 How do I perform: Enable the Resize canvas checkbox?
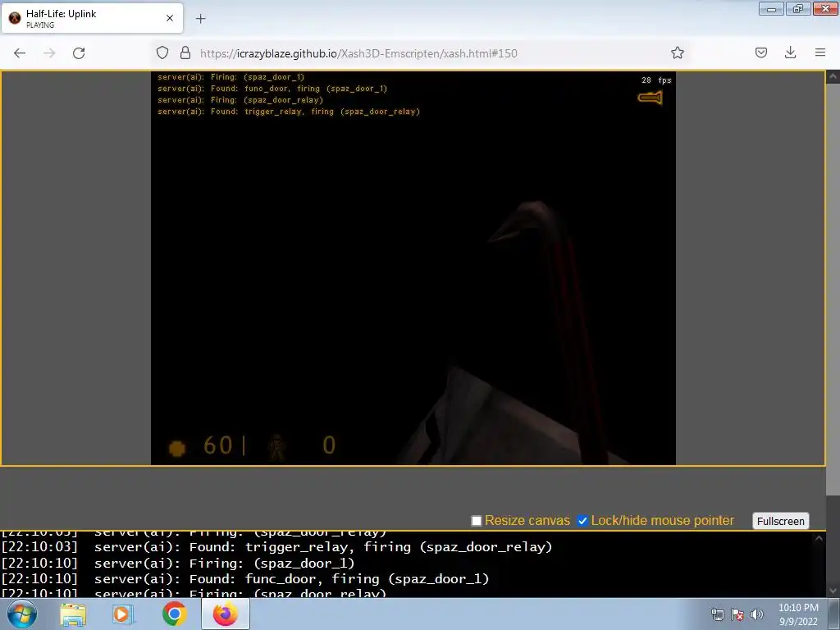pos(477,521)
